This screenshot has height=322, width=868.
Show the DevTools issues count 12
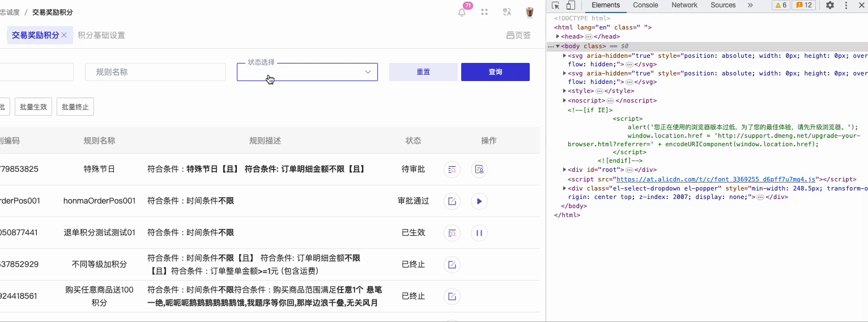click(804, 5)
